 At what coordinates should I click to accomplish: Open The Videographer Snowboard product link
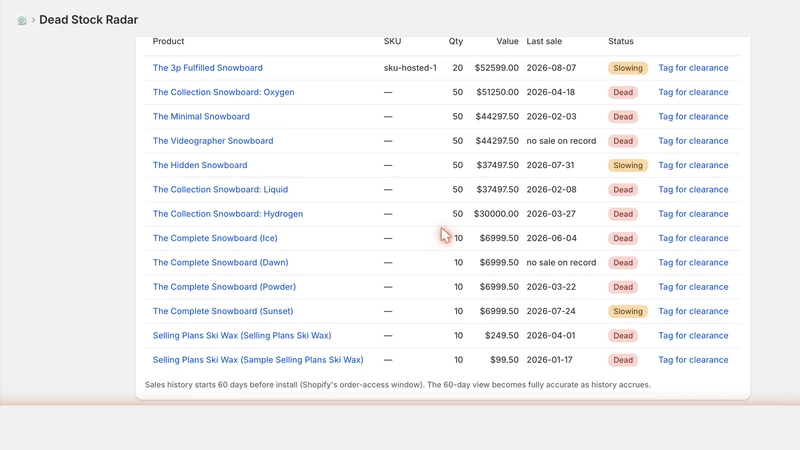(x=213, y=141)
